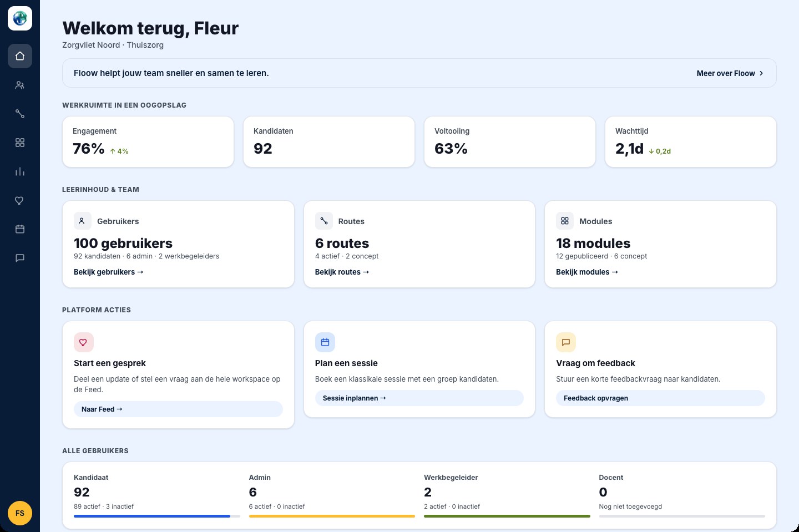Click '6 actief · 0 inactief' text
This screenshot has width=799, height=532.
(277, 506)
